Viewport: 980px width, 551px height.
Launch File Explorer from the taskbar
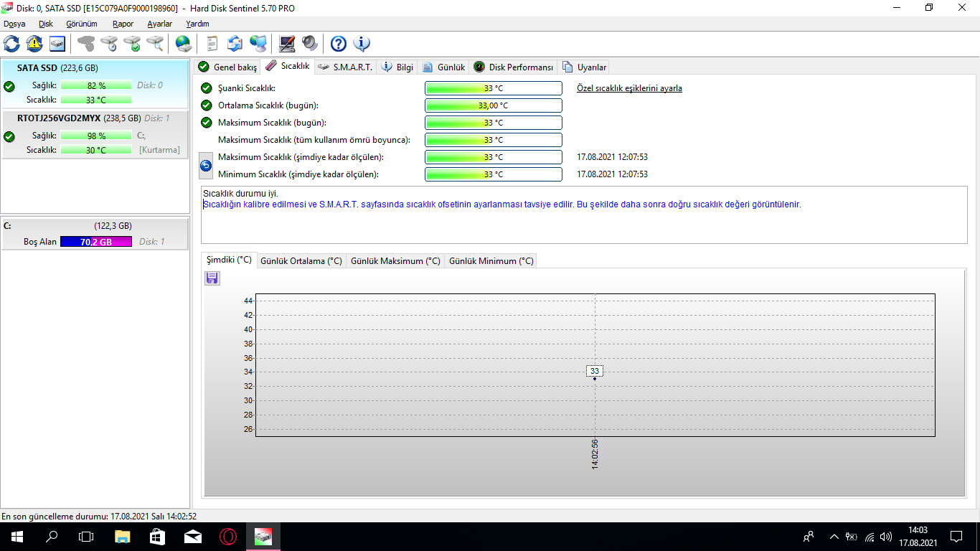(123, 537)
